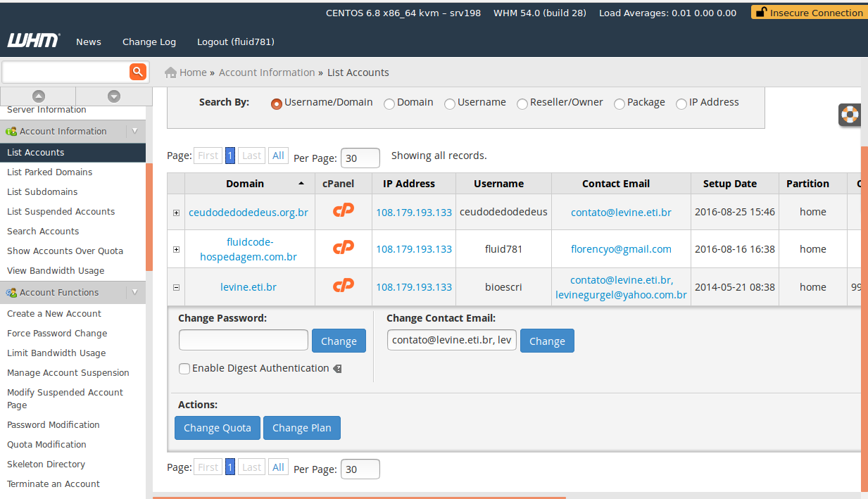Expand all sidebar sections with down arrow
This screenshot has width=868, height=499.
[x=114, y=96]
